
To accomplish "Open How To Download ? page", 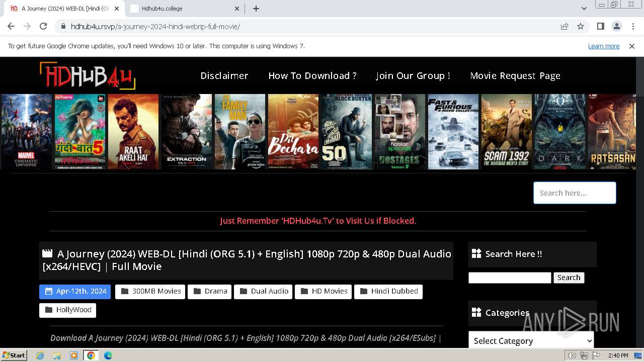I will [312, 75].
